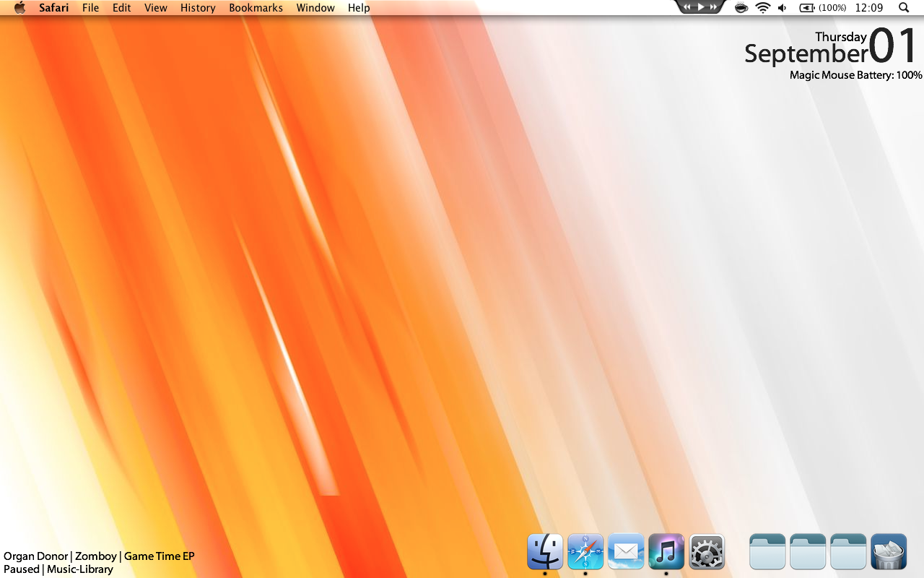Image resolution: width=924 pixels, height=578 pixels.
Task: Click the Paused | Music-Library status line
Action: 58,569
